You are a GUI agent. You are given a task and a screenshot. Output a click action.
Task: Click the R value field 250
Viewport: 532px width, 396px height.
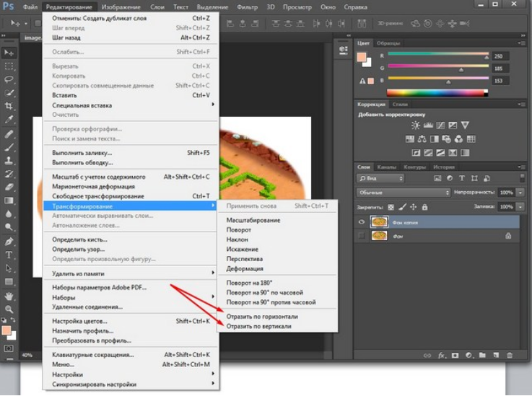(x=500, y=56)
